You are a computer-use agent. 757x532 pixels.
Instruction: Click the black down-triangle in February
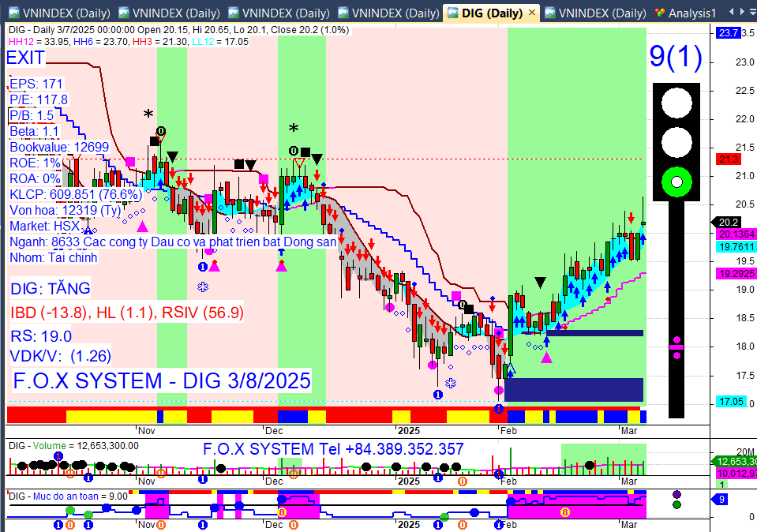coord(540,283)
